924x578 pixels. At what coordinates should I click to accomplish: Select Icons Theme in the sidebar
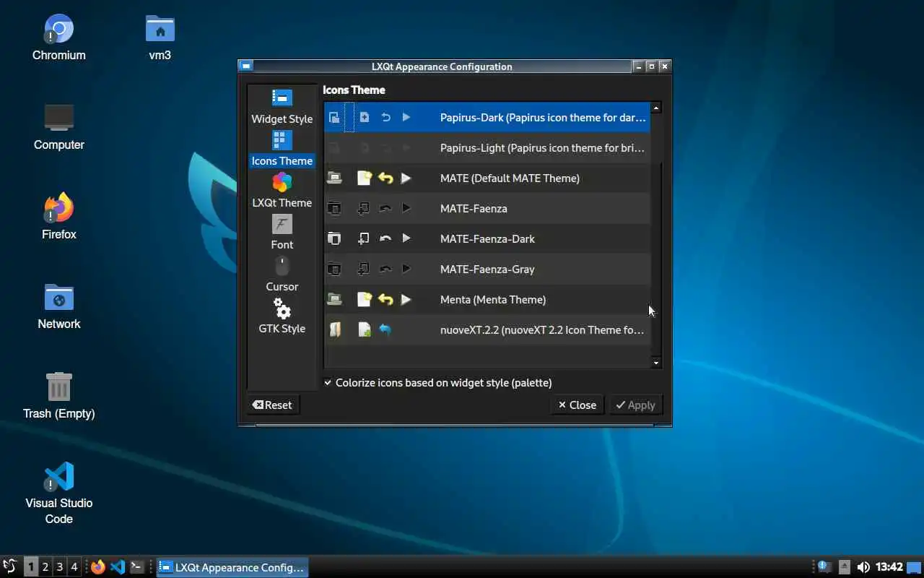tap(282, 148)
